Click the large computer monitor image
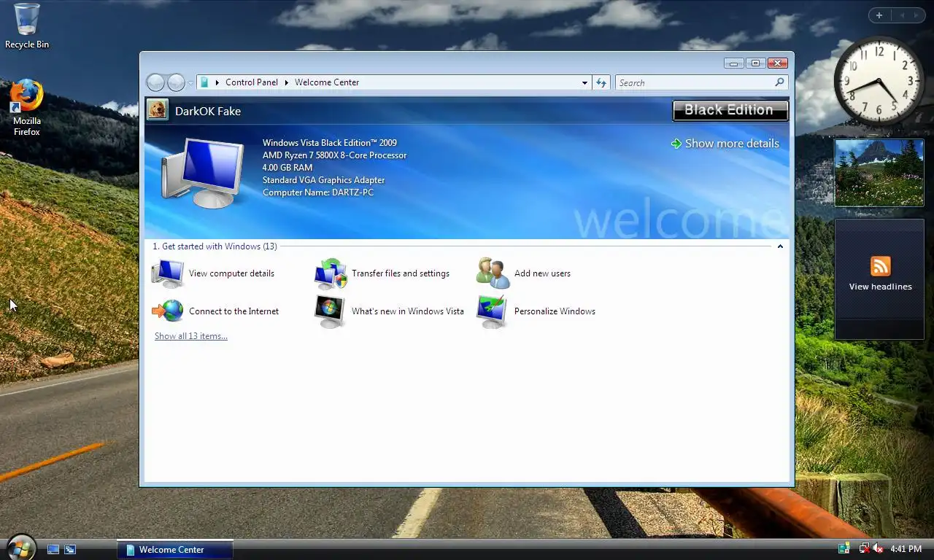The image size is (934, 560). (x=202, y=173)
